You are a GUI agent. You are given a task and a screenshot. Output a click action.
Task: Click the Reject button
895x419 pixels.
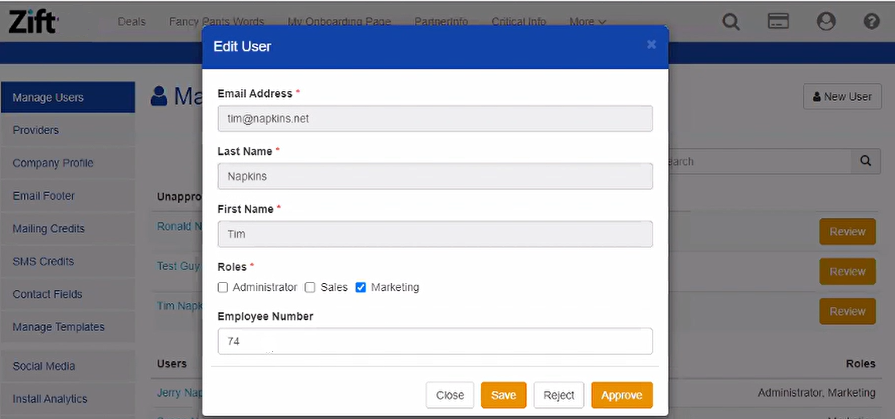(559, 395)
